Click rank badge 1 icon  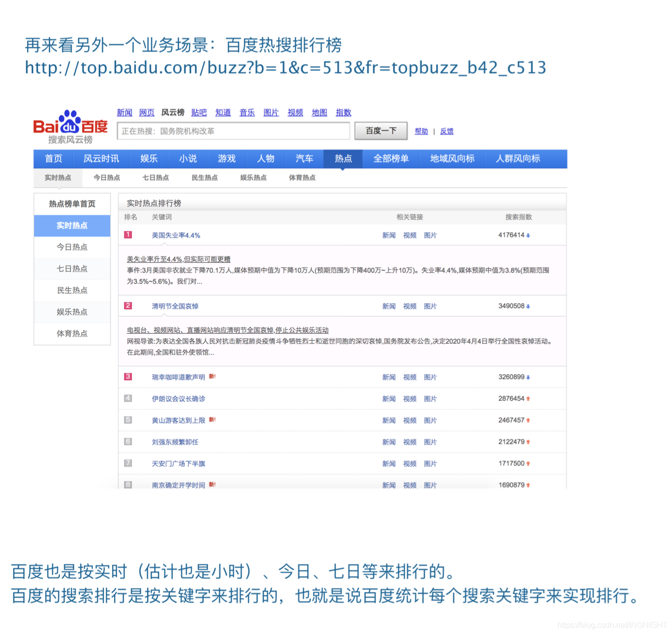(x=128, y=235)
